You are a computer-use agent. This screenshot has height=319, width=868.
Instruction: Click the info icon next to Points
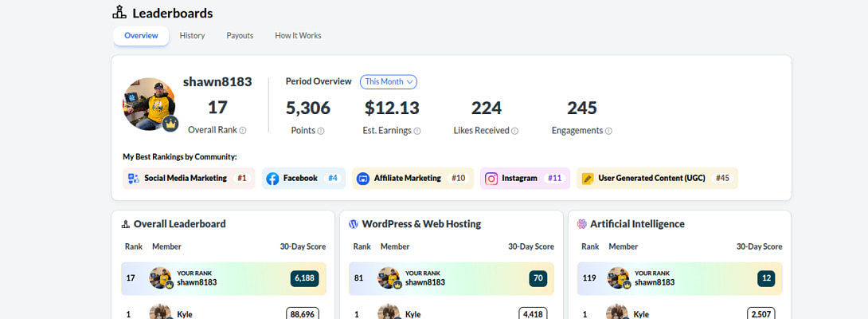321,131
